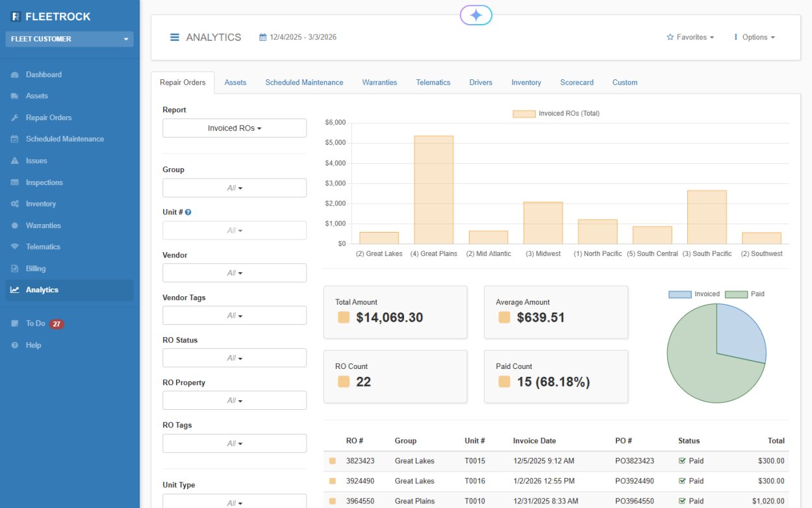Click the Great Plains bar in chart
The height and width of the screenshot is (508, 812).
(434, 190)
